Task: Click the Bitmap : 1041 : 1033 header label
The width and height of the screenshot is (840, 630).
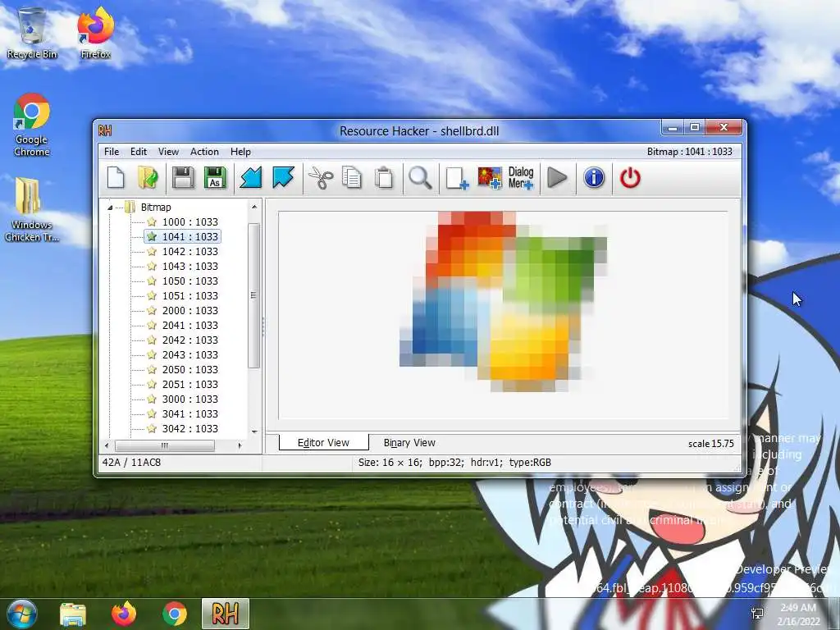Action: tap(689, 152)
